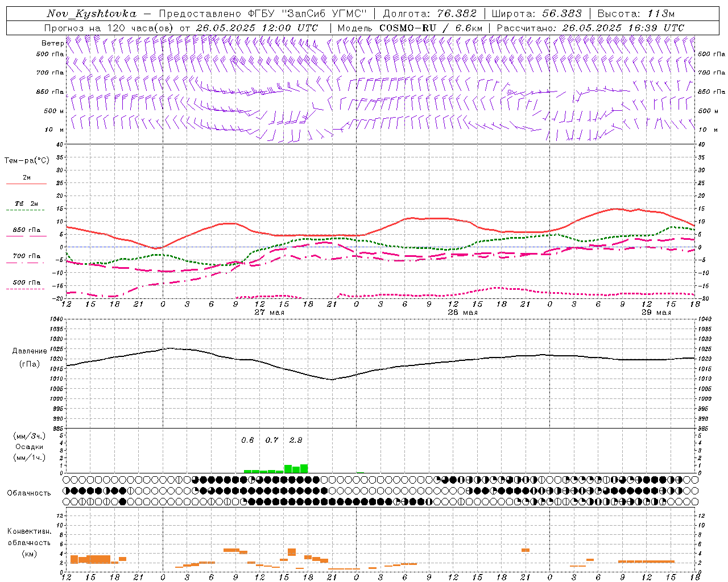Click the 29 мая date label
The width and height of the screenshot is (728, 582).
(656, 313)
